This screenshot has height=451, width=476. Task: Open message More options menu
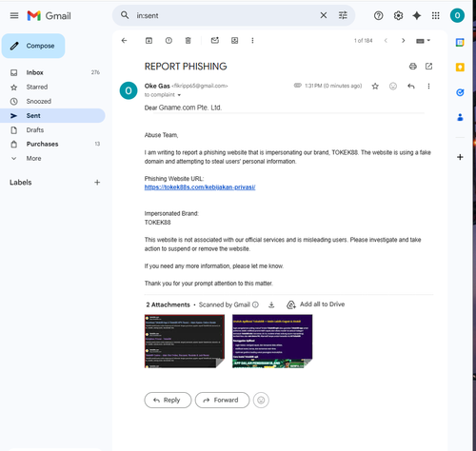click(428, 87)
